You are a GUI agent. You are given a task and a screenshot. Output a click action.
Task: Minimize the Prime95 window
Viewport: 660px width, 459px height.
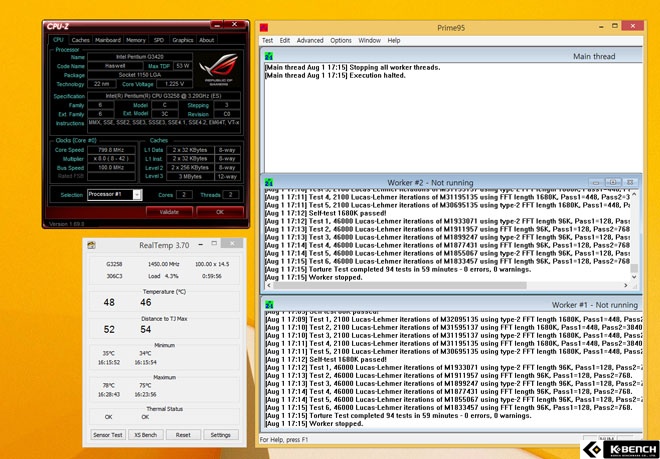(601, 27)
